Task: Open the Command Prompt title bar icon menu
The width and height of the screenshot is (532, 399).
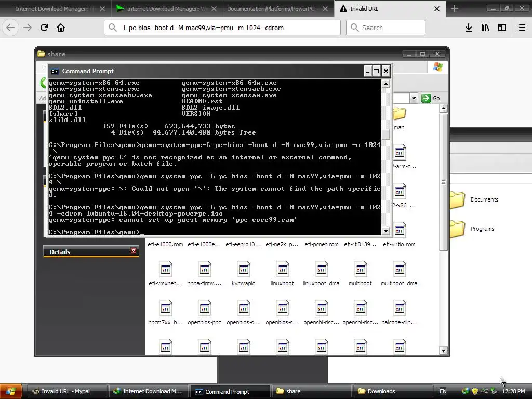Action: pos(55,71)
